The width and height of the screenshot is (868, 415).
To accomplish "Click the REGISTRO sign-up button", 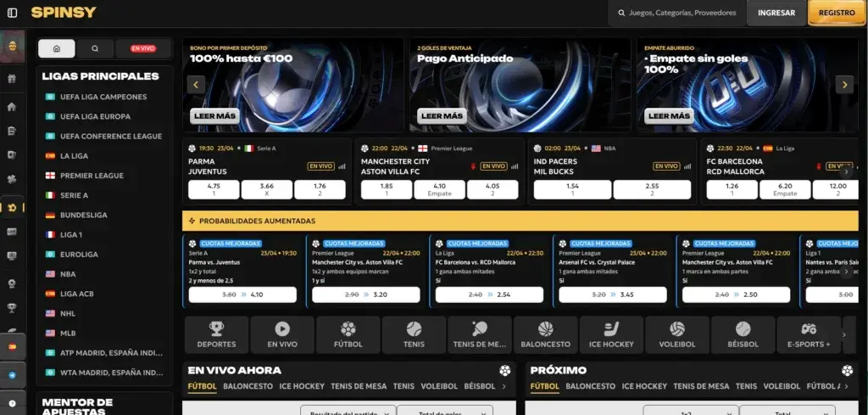I will tap(837, 14).
